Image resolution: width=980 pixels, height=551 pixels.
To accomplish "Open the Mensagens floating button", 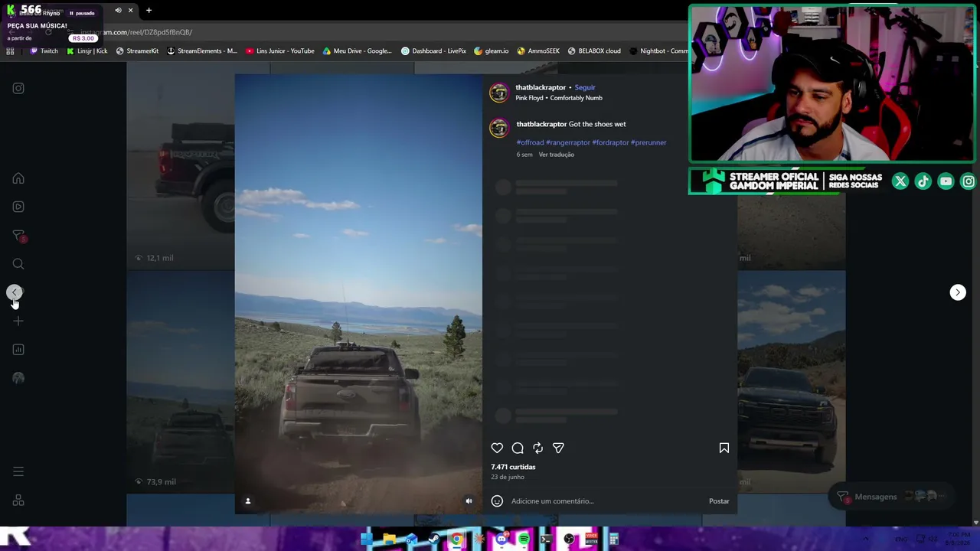I will point(893,497).
